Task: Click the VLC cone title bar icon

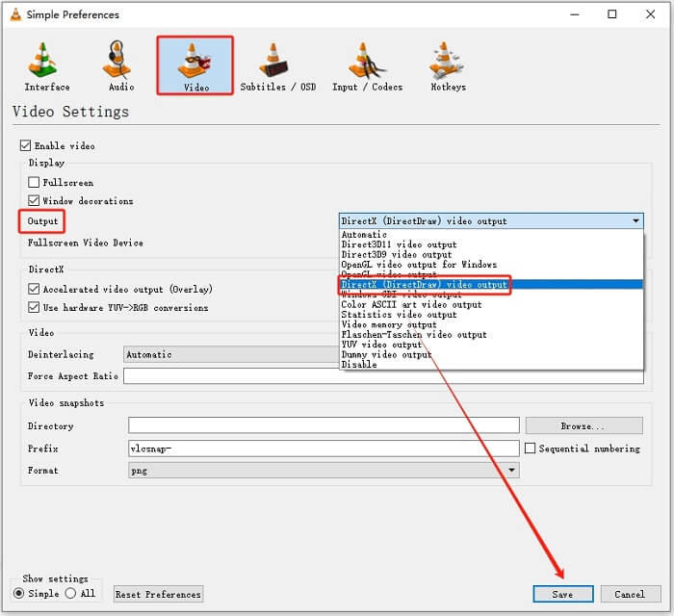Action: (x=16, y=14)
